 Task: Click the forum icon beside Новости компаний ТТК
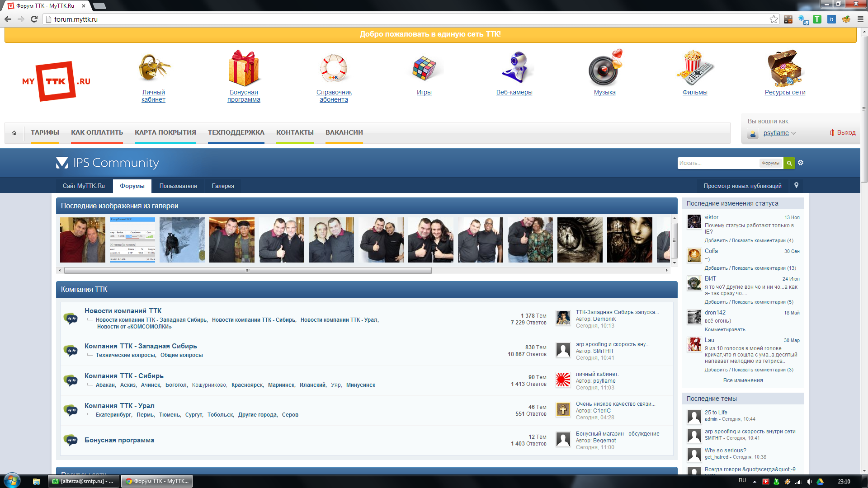(71, 318)
